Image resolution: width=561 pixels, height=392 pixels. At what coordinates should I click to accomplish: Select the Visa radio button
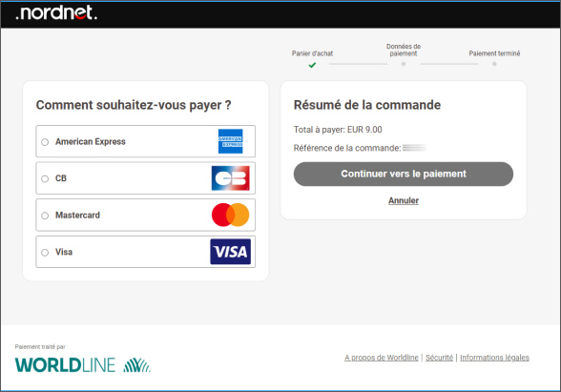pyautogui.click(x=45, y=253)
